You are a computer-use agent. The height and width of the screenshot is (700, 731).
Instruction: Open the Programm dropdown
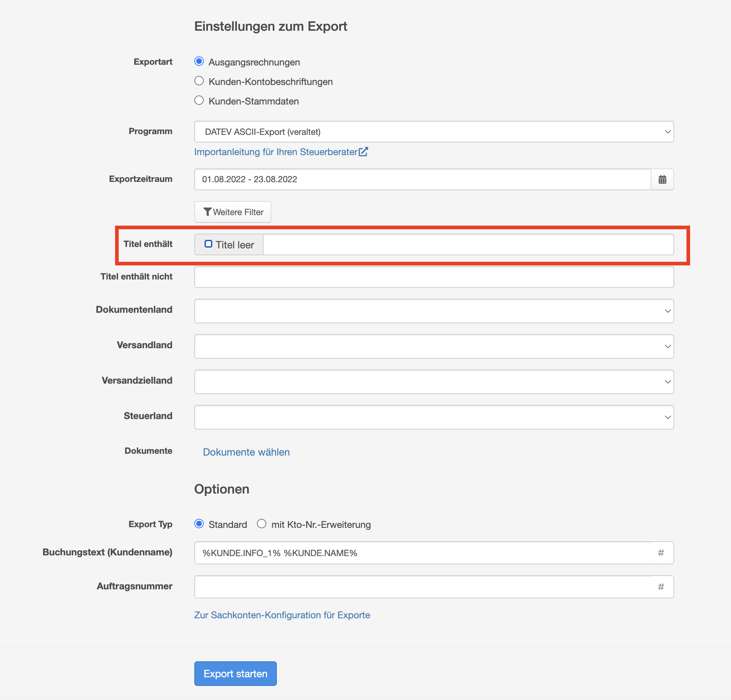click(x=434, y=132)
